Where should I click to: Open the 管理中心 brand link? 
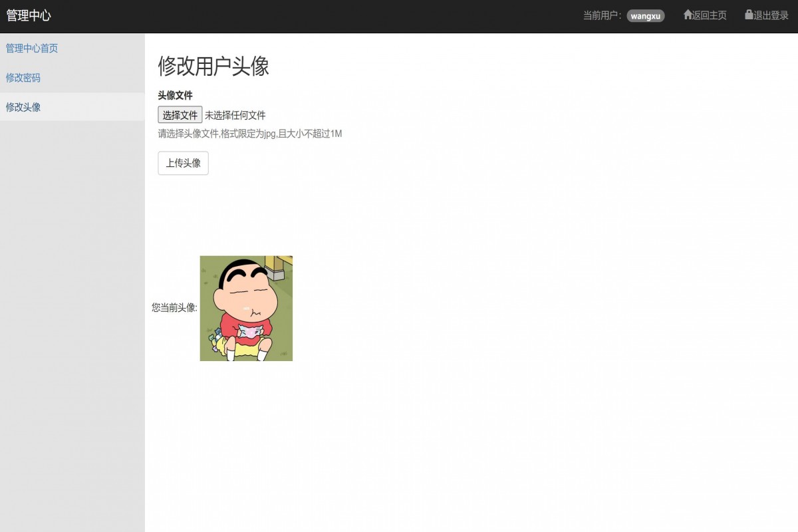tap(29, 15)
